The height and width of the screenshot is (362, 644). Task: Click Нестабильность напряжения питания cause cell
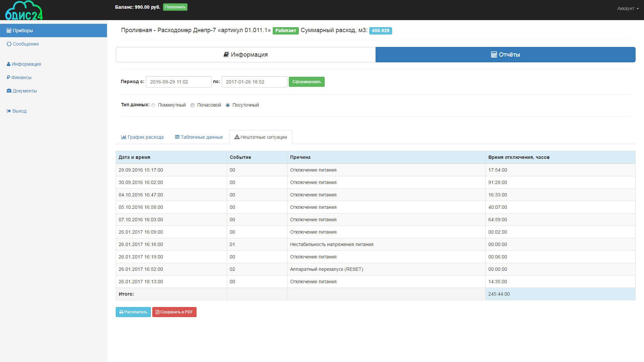tap(386, 244)
